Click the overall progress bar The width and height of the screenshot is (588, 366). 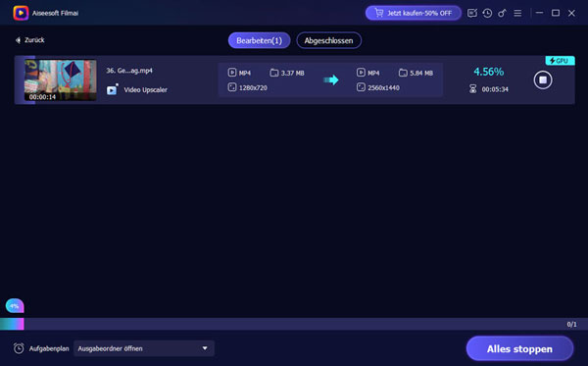click(294, 324)
